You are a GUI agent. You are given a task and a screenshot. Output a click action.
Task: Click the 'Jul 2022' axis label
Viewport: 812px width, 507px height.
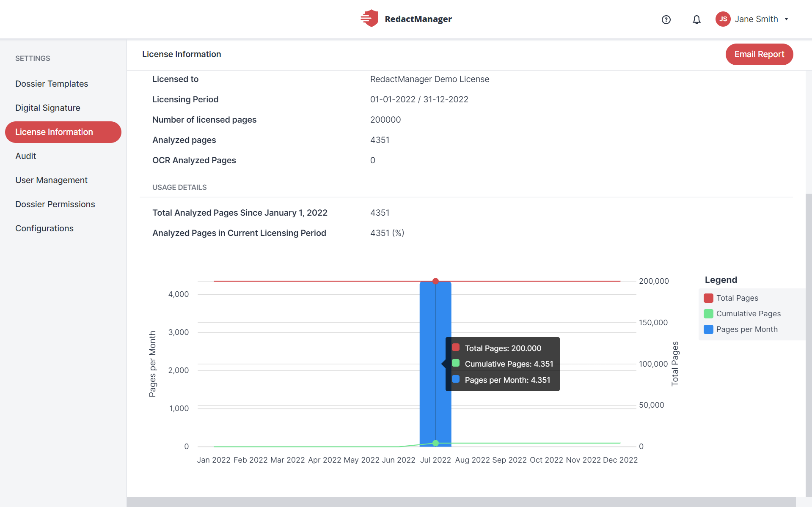click(x=435, y=460)
